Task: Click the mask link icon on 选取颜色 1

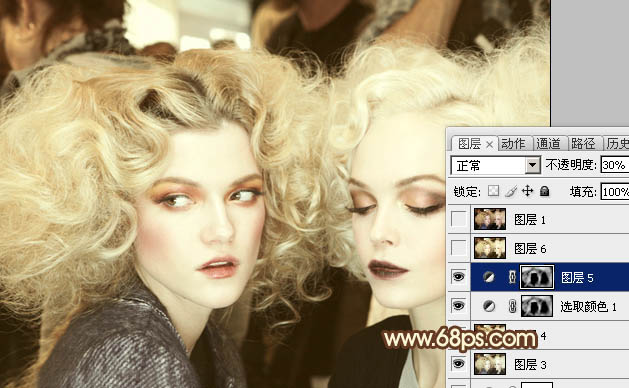Action: [x=512, y=306]
